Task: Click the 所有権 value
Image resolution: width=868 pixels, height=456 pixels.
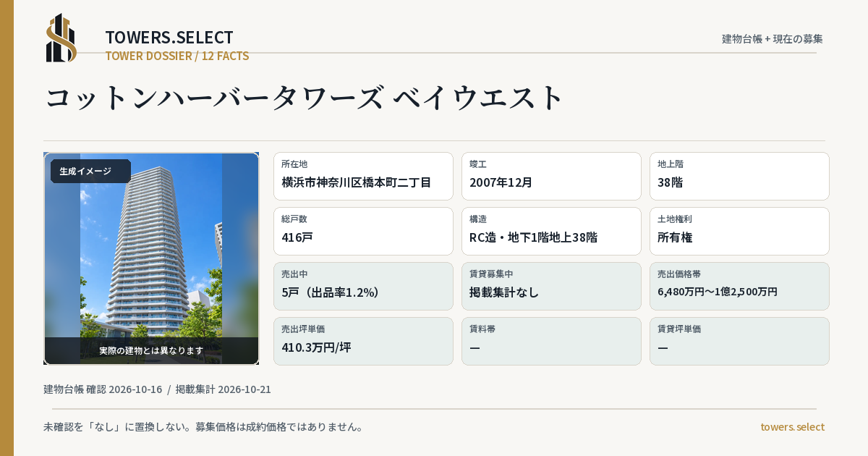Action: coord(675,237)
